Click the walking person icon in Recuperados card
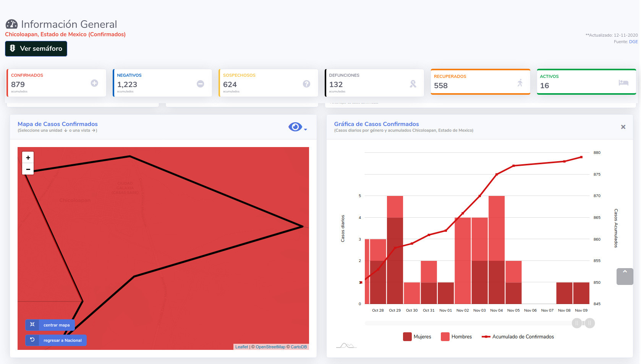The width and height of the screenshot is (641, 364). (520, 83)
